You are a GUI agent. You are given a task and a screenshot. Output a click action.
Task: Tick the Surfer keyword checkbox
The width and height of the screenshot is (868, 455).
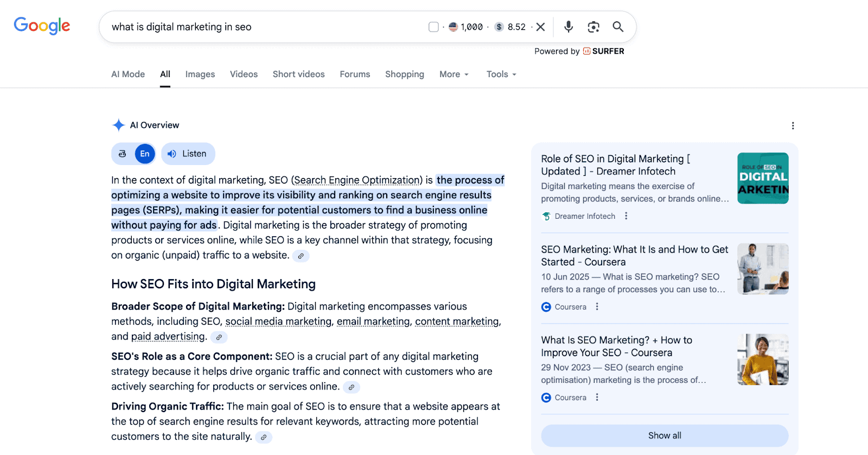click(x=433, y=27)
